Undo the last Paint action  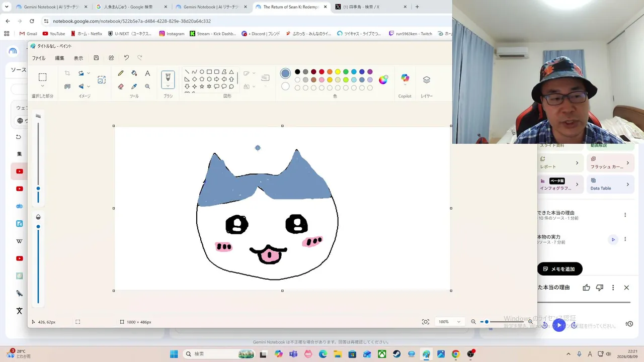(126, 58)
